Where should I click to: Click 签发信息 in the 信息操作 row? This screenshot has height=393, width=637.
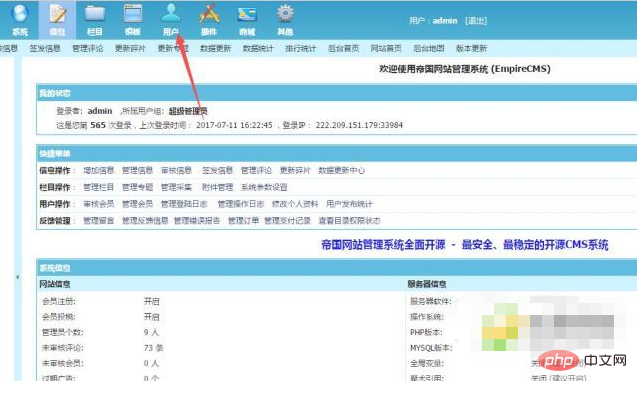(217, 171)
